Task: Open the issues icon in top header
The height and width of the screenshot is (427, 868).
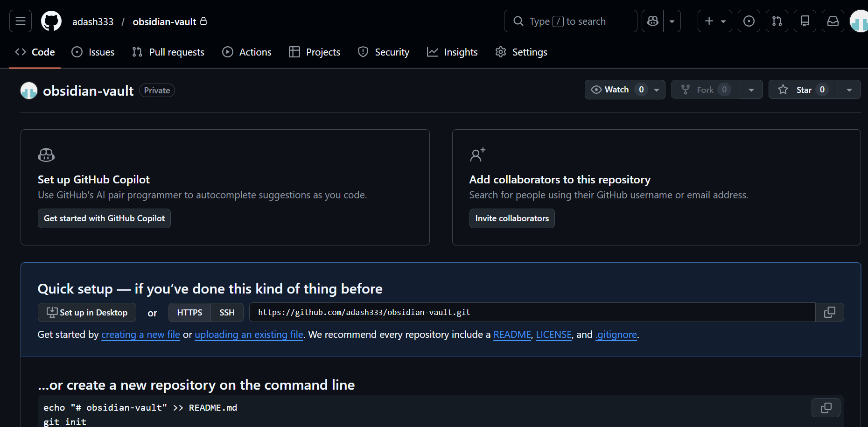Action: pyautogui.click(x=749, y=21)
